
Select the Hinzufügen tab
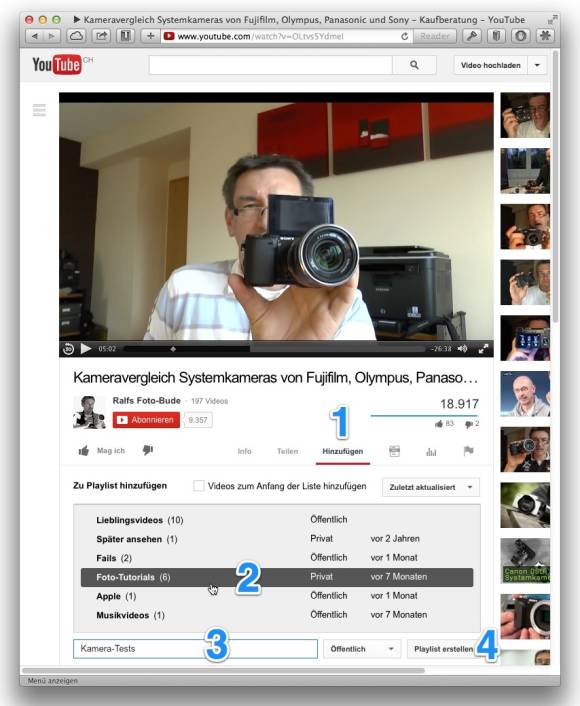coord(343,451)
